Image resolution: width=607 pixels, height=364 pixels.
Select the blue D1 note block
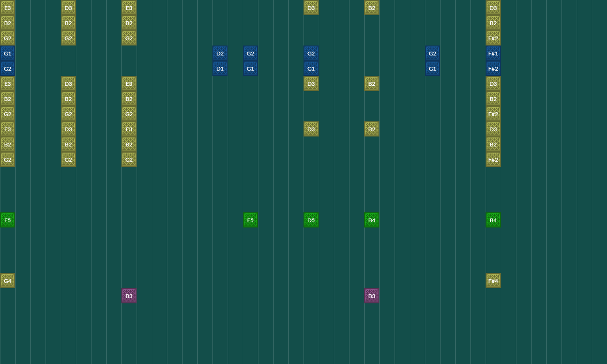[x=220, y=68]
